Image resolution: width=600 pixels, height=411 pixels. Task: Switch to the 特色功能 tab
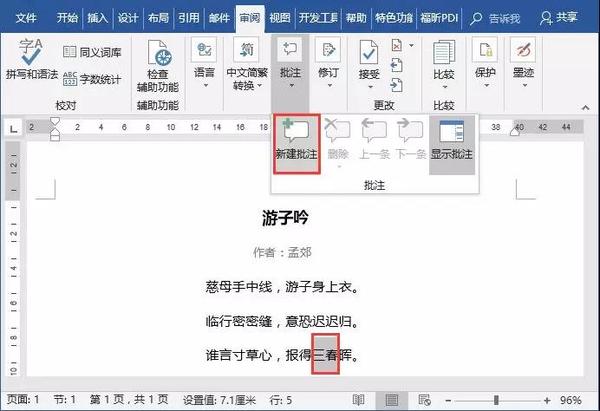tap(393, 18)
